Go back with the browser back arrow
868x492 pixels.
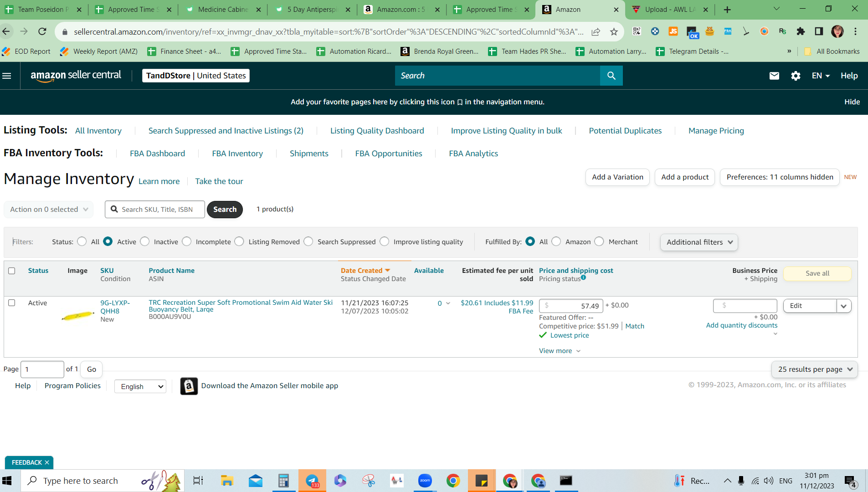tap(6, 31)
